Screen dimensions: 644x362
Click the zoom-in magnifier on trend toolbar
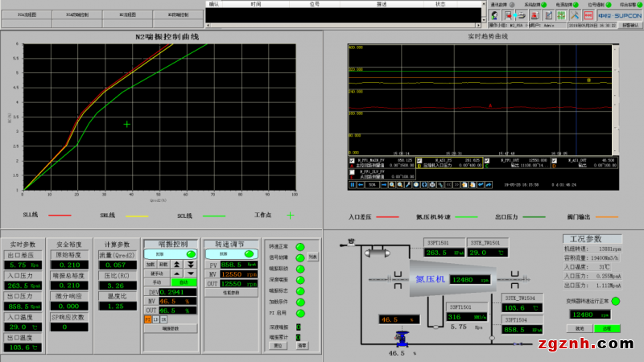(392, 185)
